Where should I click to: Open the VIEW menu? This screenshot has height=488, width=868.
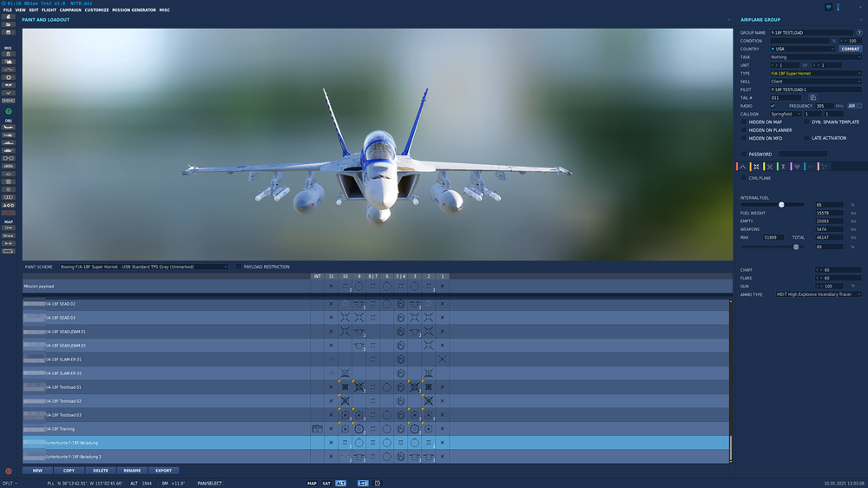(x=21, y=10)
